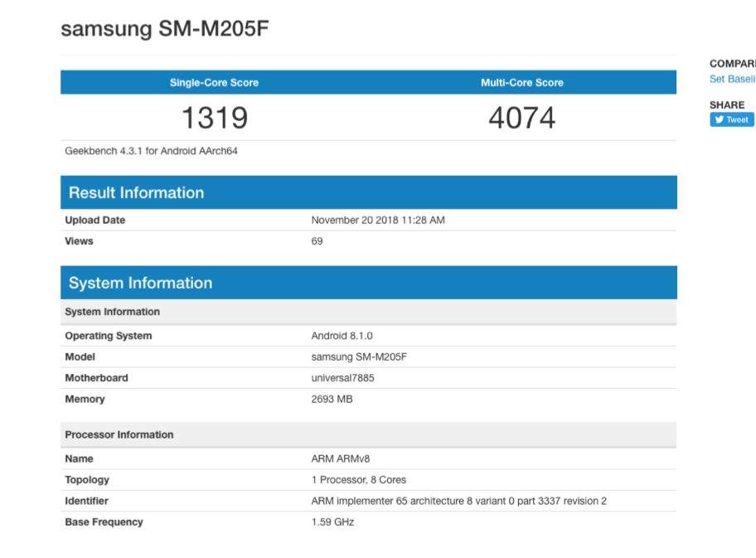
Task: Click the single-core score value 1319
Action: (x=214, y=118)
